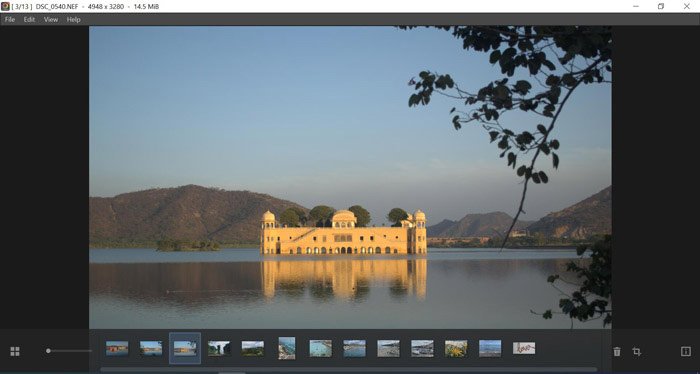This screenshot has height=374, width=700.
Task: Show image info panel icon
Action: point(686,351)
